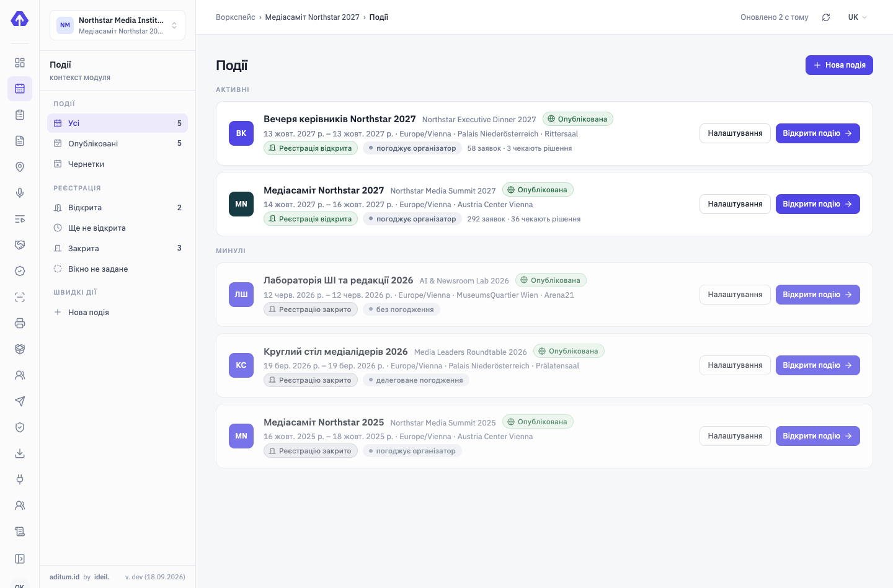Viewport: 893px width, 588px height.
Task: Open the Круглий стіл медіалідерів 2026 event
Action: click(x=817, y=365)
